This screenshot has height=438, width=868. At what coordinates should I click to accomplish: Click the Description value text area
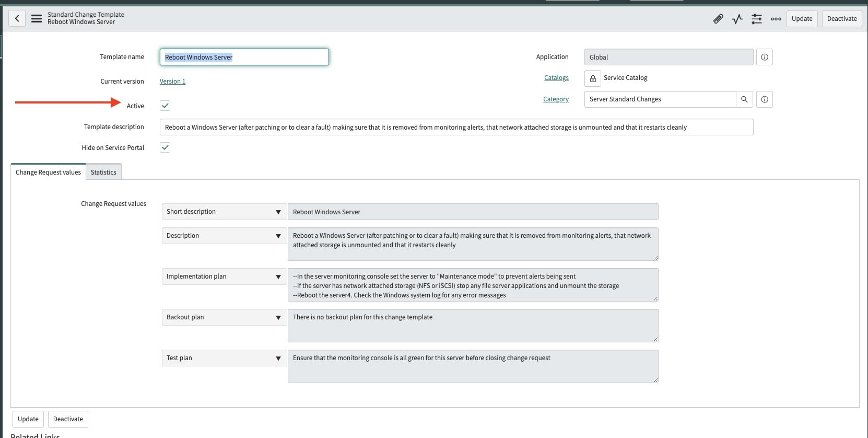[473, 244]
